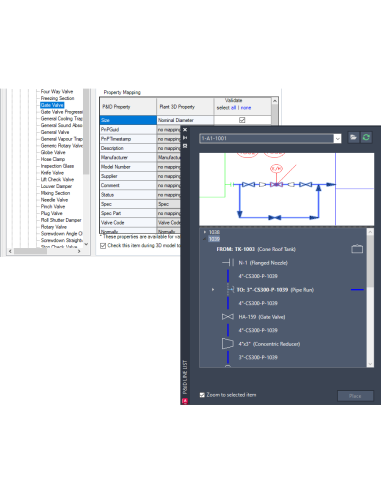Click the Place button
This screenshot has height=492, width=381.
355,396
